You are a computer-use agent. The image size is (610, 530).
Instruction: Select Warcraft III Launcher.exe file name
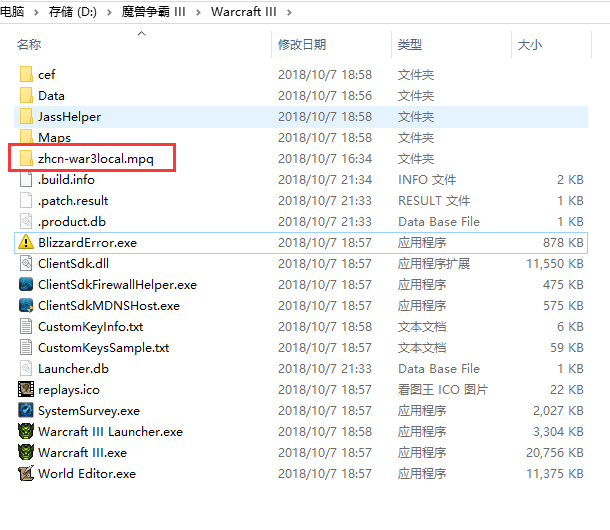[110, 432]
